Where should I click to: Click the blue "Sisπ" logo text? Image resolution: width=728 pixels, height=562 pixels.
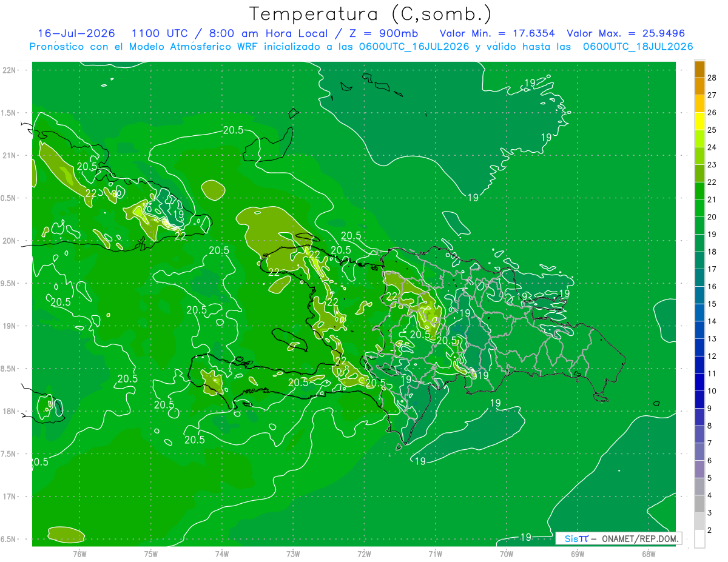pos(576,538)
